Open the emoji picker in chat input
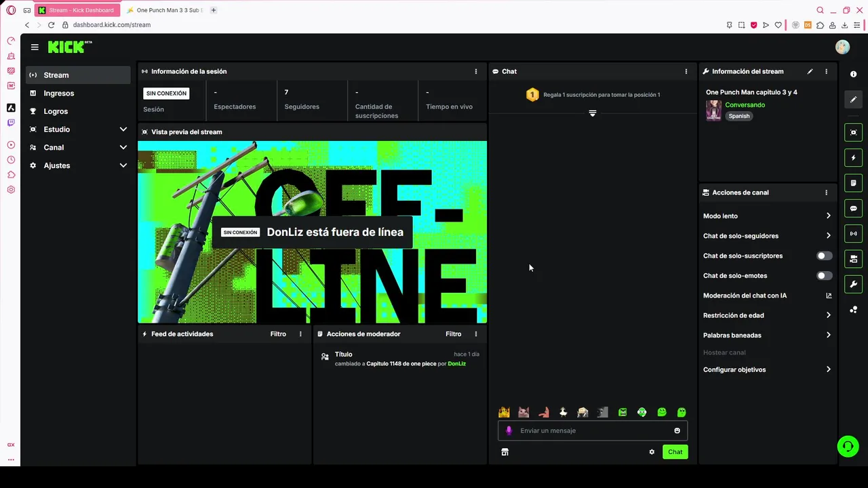This screenshot has height=488, width=868. pyautogui.click(x=677, y=430)
